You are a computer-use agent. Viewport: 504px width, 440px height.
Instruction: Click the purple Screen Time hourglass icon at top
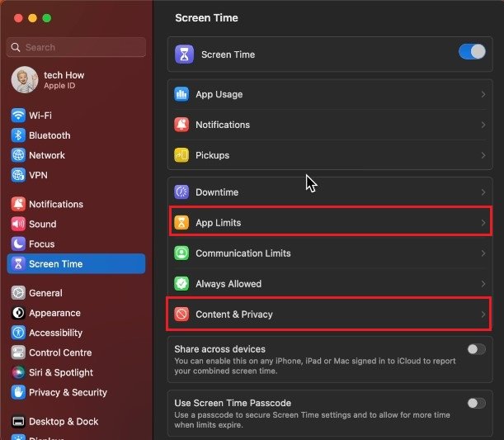(x=184, y=54)
